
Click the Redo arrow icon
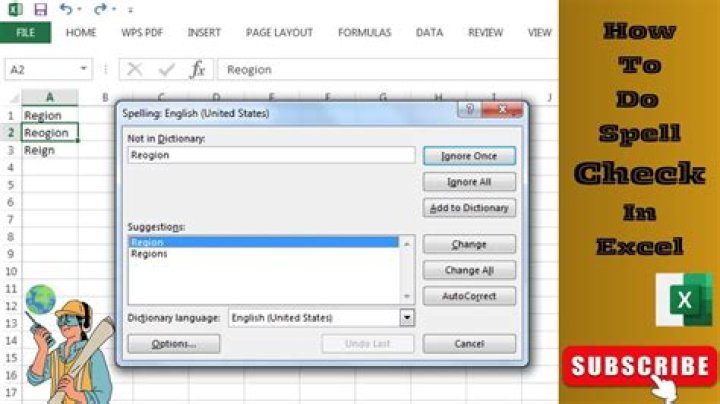(99, 10)
